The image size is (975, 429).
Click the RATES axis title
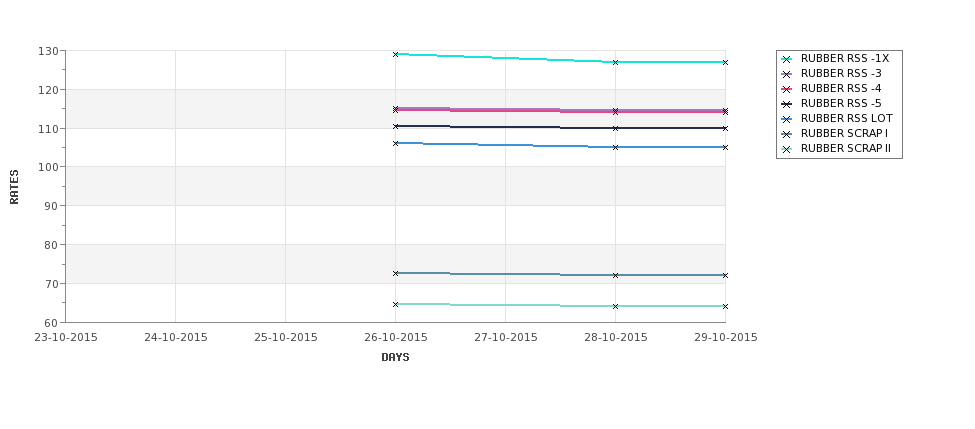14,187
